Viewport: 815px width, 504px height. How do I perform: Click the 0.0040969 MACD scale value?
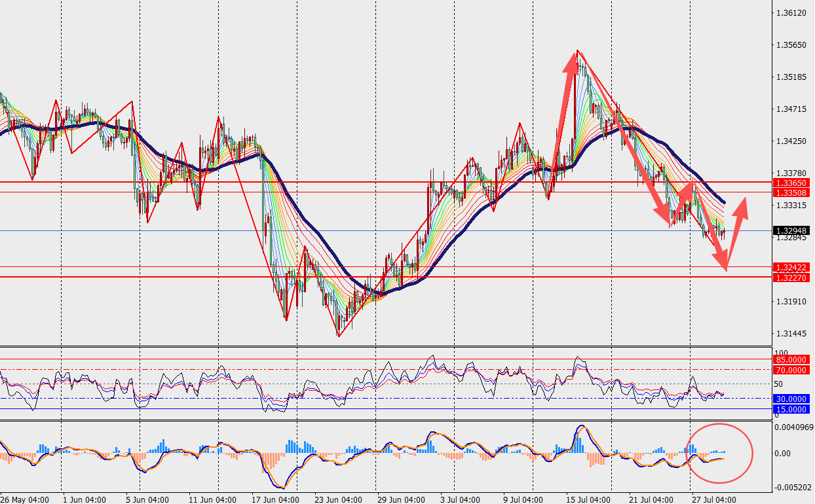tap(793, 427)
